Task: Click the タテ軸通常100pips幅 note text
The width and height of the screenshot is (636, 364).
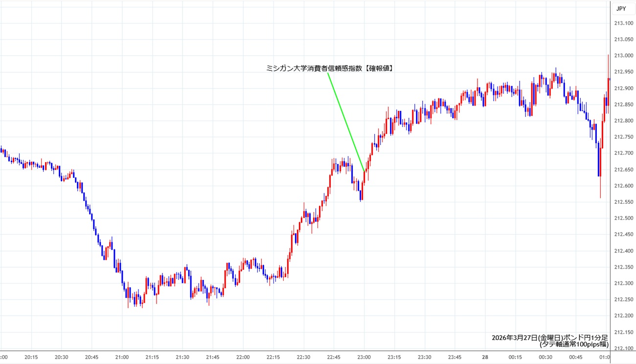Action: point(574,344)
